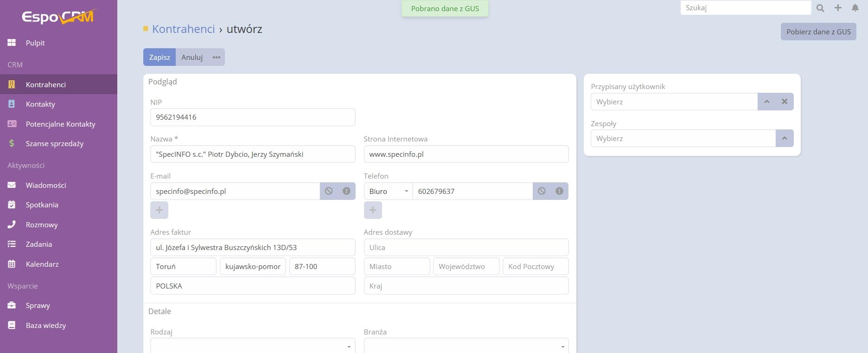Click the billing state kujawsko-pomor field
Viewport: 868px width, 353px height.
[253, 266]
